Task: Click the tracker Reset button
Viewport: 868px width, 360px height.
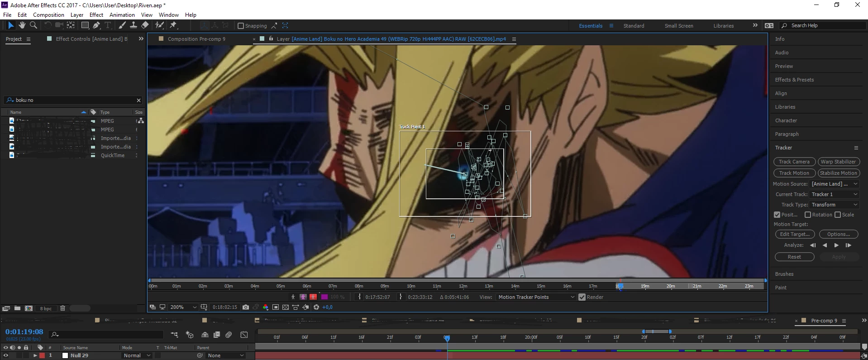Action: (795, 257)
